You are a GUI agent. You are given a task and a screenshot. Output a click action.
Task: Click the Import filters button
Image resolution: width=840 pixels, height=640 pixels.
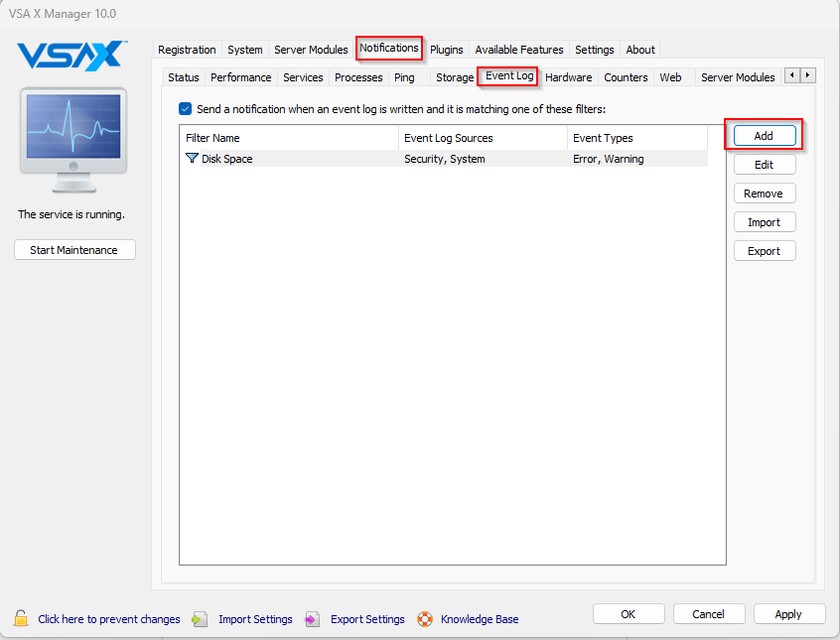pyautogui.click(x=764, y=222)
